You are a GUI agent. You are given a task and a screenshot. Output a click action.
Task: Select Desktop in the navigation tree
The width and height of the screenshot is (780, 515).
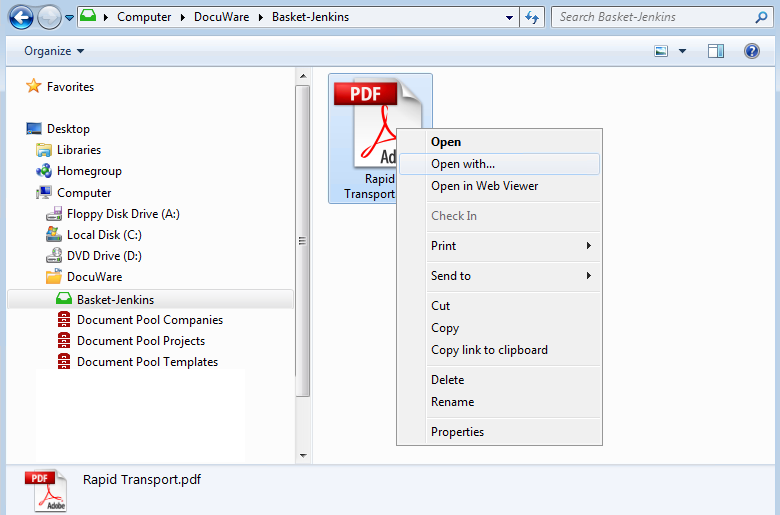(68, 129)
